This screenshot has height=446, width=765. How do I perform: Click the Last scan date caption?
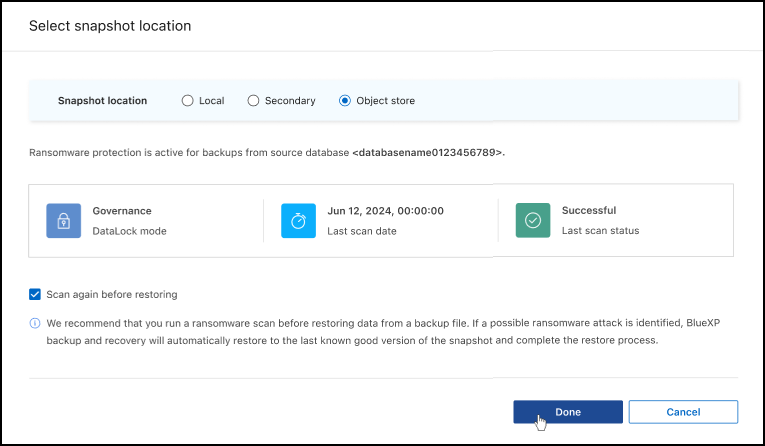coord(362,231)
